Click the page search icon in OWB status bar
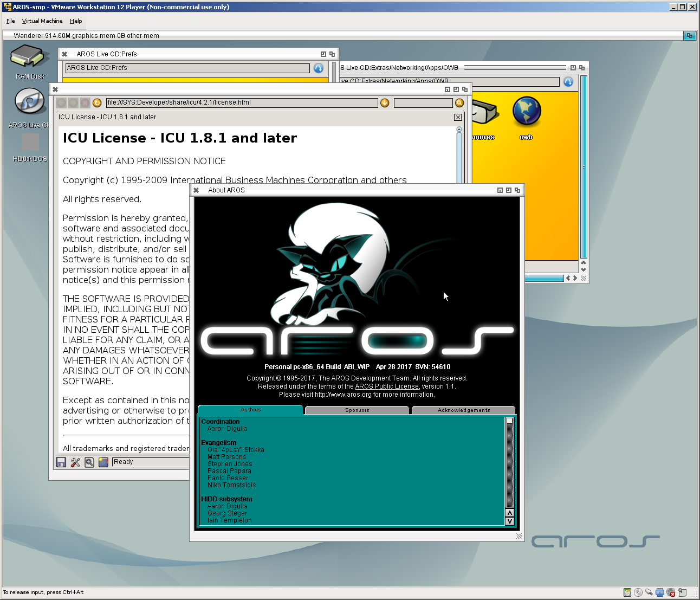 pos(89,462)
